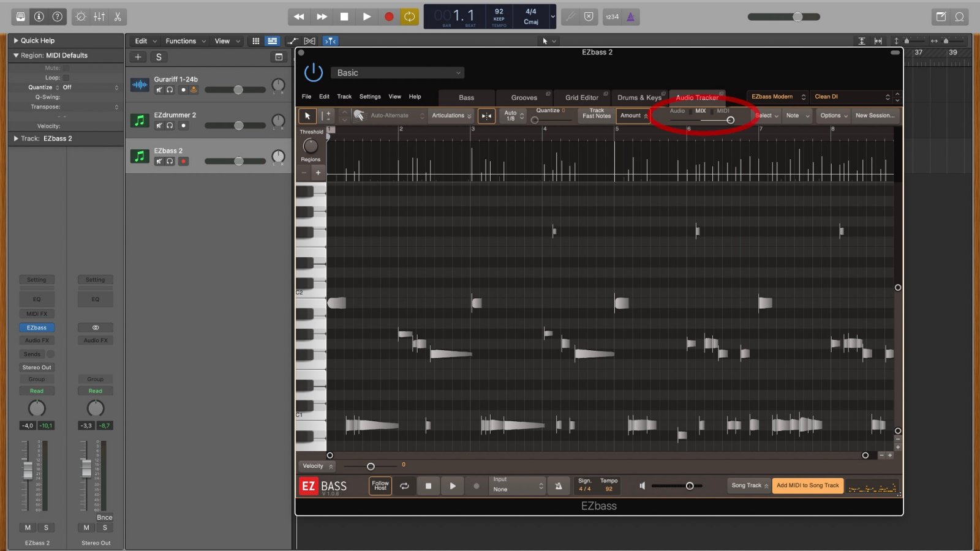Toggle the EZbass metronome icon

(x=558, y=486)
